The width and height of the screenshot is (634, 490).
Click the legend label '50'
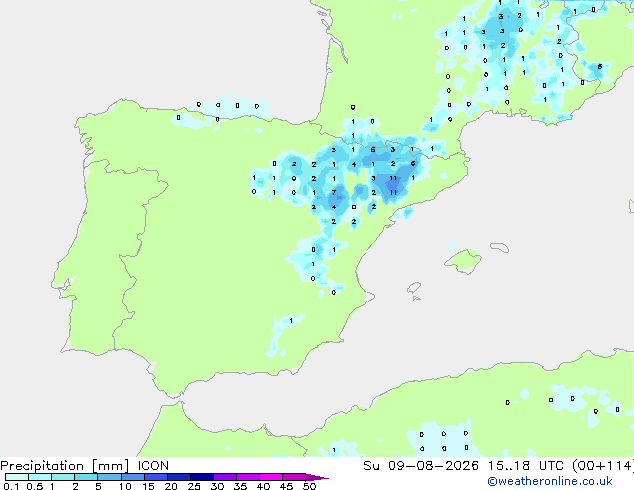[x=309, y=486]
